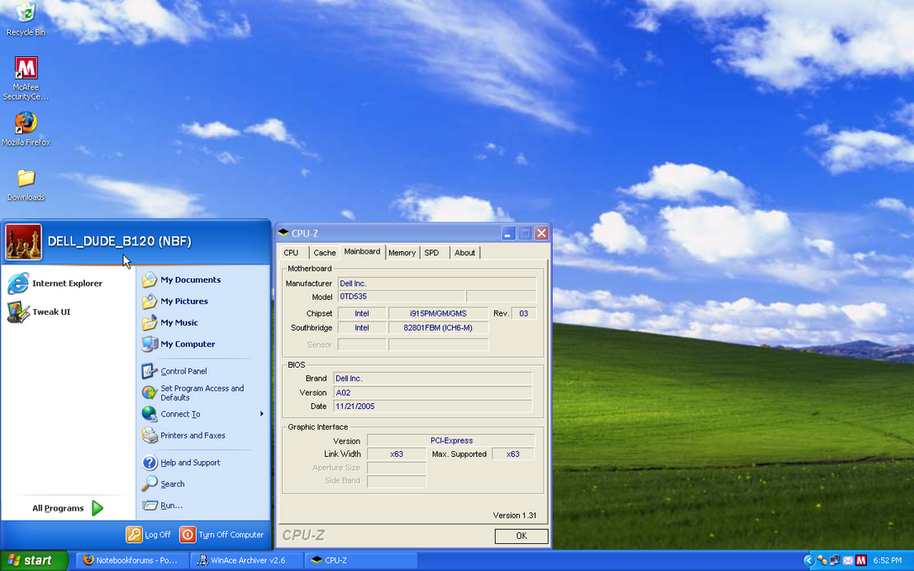Launch Tweak UI from Start menu
Viewport: 914px width, 571px height.
(x=40, y=312)
